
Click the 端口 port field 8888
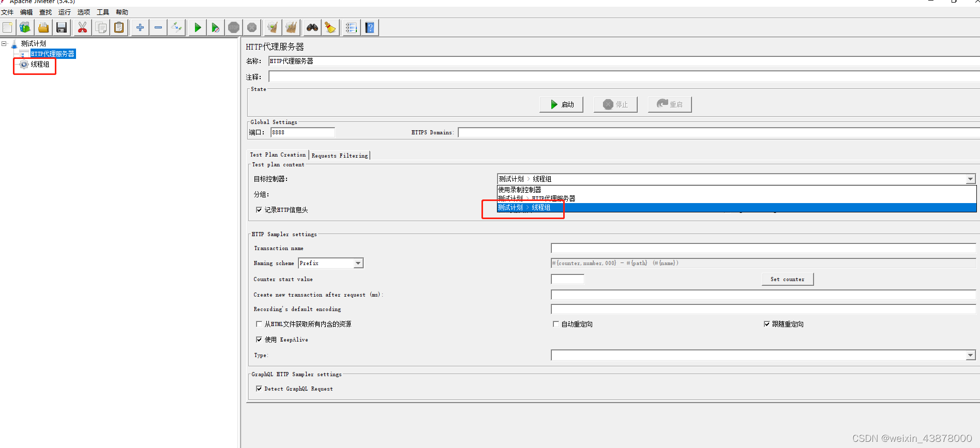coord(303,132)
